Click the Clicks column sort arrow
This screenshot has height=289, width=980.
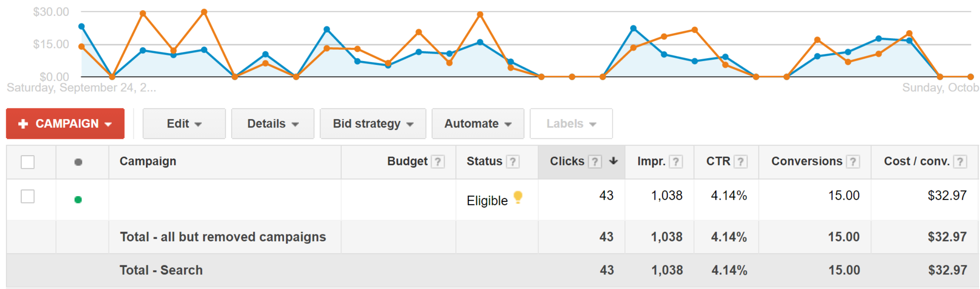tap(613, 161)
